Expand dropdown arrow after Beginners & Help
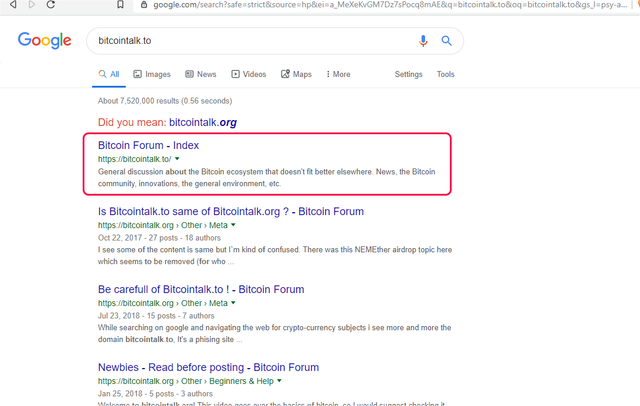 click(x=279, y=381)
